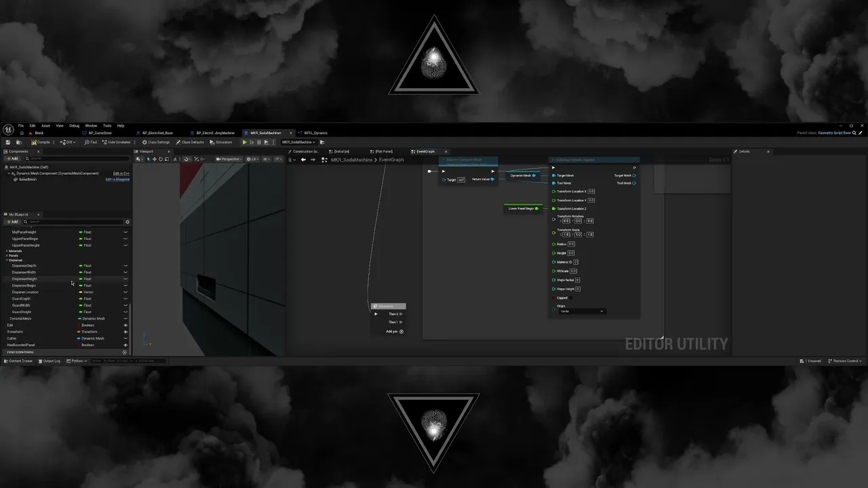Click the Compile button
This screenshot has height=488, width=868.
[41, 142]
